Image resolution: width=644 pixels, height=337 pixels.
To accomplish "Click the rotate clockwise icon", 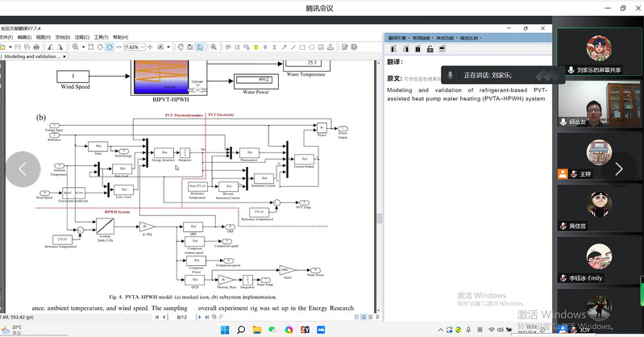I will coord(60,48).
